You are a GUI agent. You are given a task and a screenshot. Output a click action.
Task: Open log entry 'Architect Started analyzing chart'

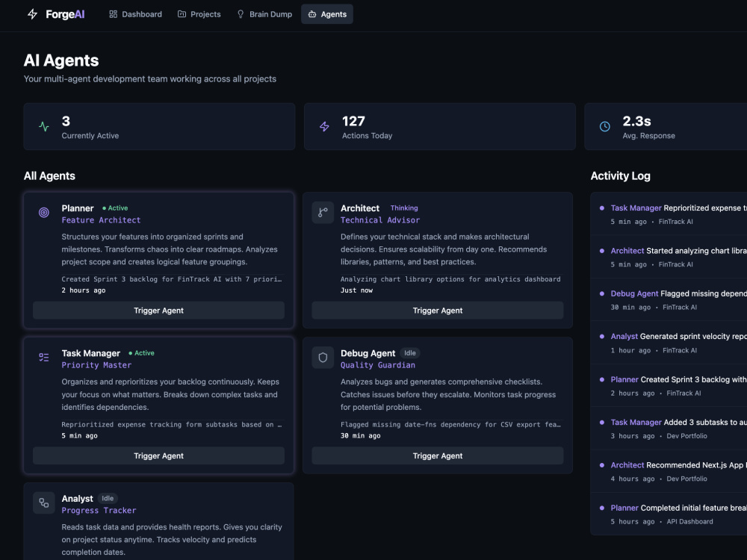click(x=669, y=257)
